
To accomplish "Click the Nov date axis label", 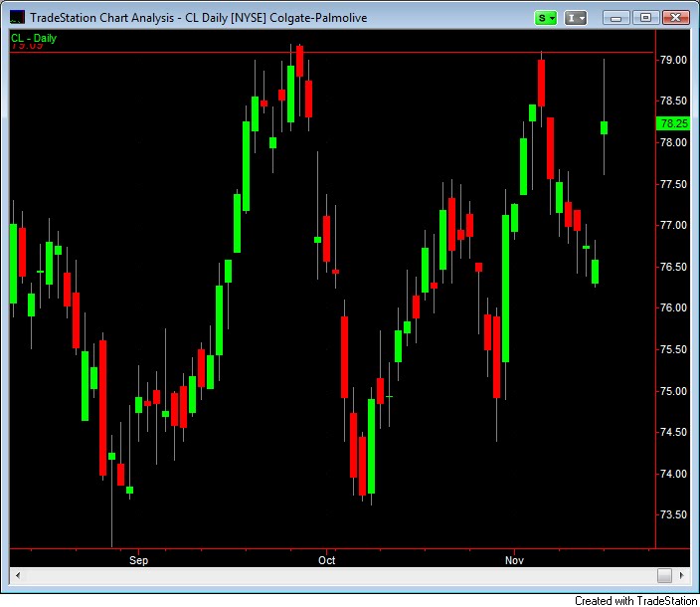I will (x=514, y=560).
